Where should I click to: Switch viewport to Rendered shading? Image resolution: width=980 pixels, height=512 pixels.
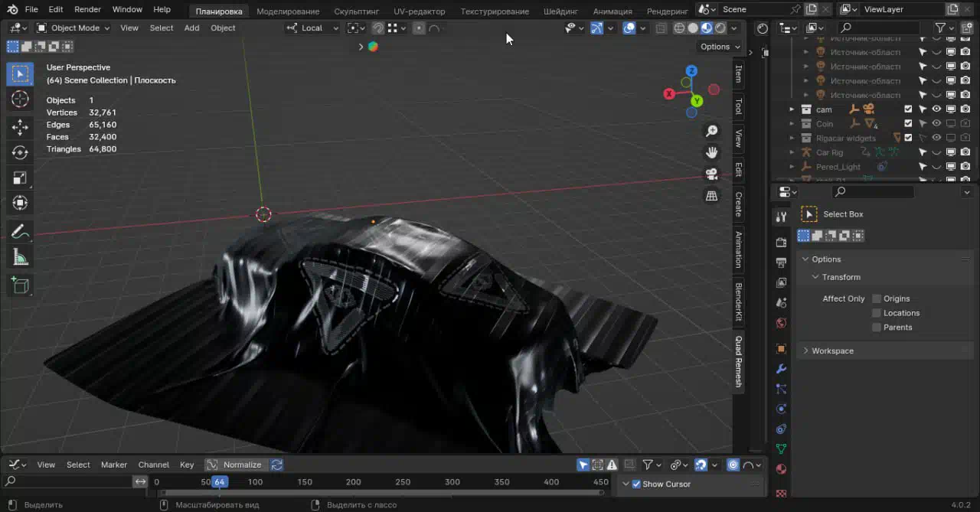coord(720,28)
